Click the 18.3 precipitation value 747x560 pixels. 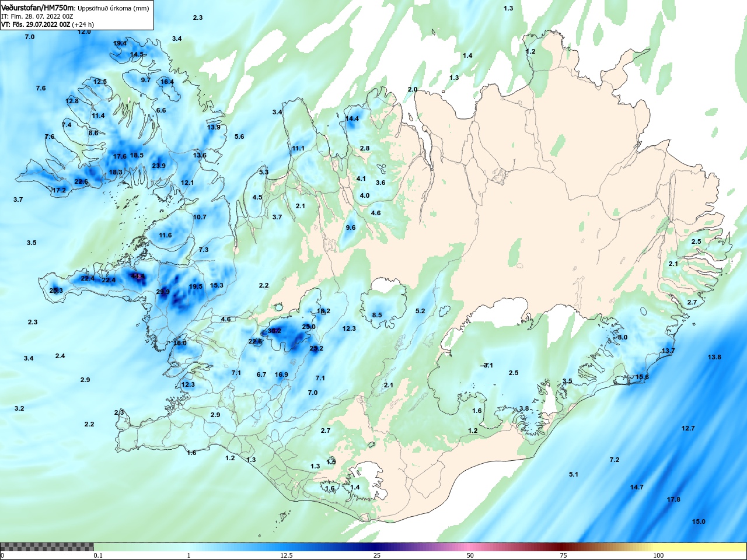[x=116, y=172]
